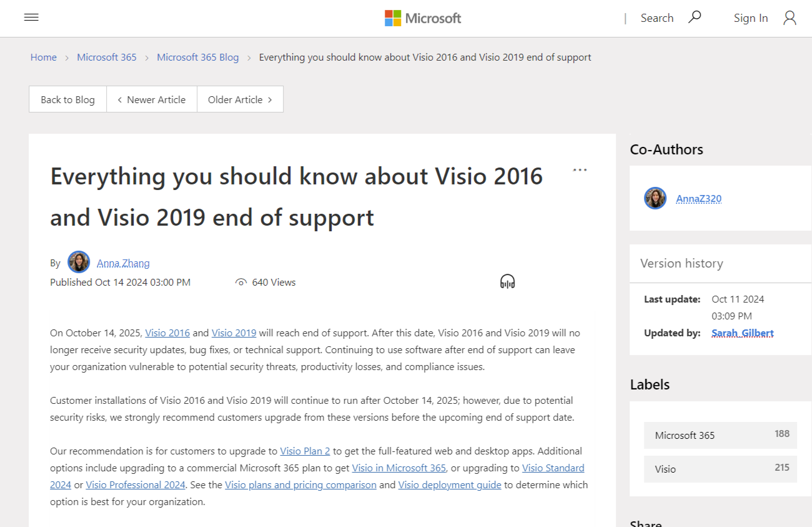Open the Sarah Gilbert profile link

(742, 333)
